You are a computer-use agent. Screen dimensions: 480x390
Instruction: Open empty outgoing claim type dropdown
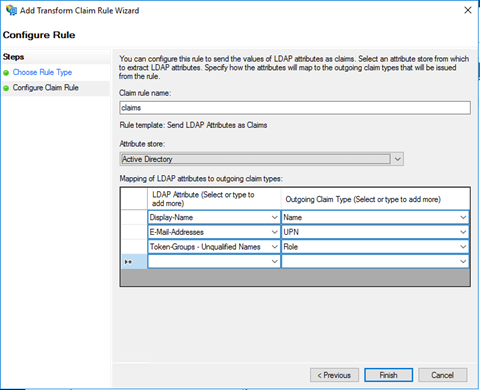[463, 261]
